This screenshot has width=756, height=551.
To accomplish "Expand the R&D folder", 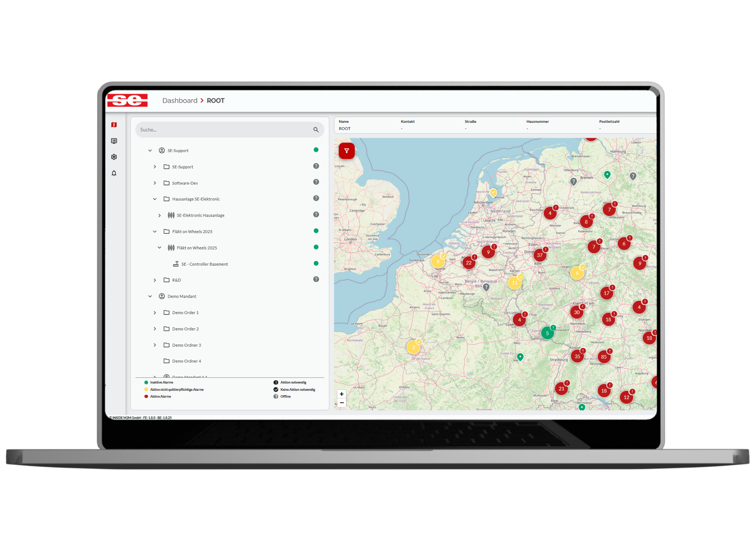I will pyautogui.click(x=155, y=280).
